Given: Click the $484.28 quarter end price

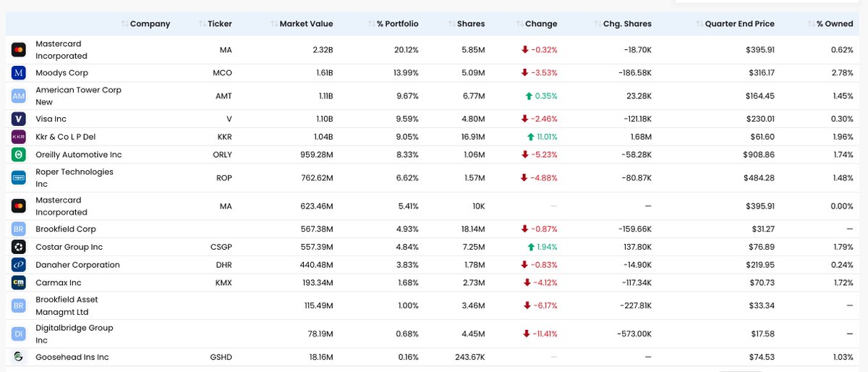Looking at the screenshot, I should (757, 178).
